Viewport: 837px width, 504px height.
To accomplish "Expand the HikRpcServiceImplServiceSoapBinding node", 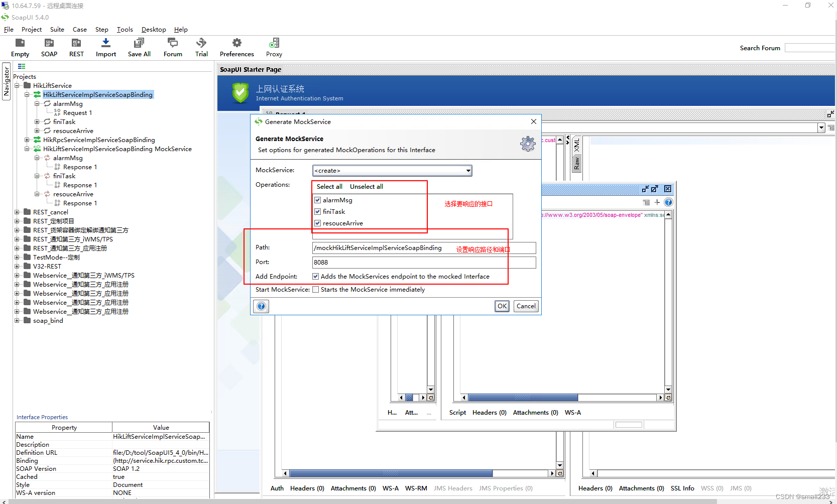I will (27, 140).
